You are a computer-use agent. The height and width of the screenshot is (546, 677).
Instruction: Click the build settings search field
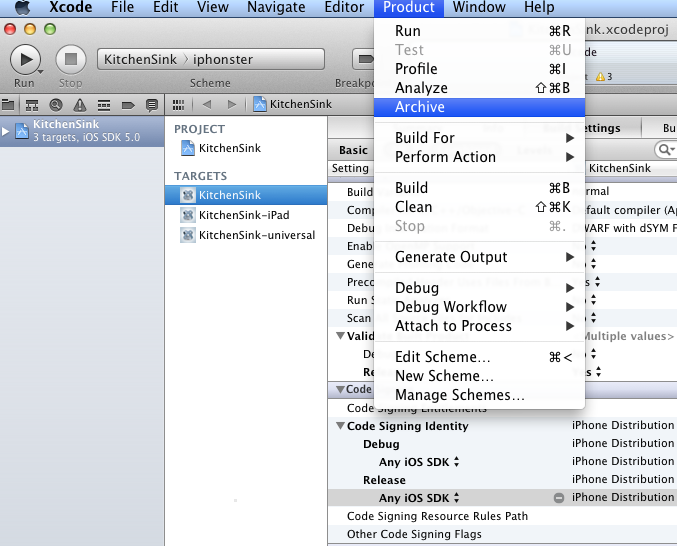[666, 150]
